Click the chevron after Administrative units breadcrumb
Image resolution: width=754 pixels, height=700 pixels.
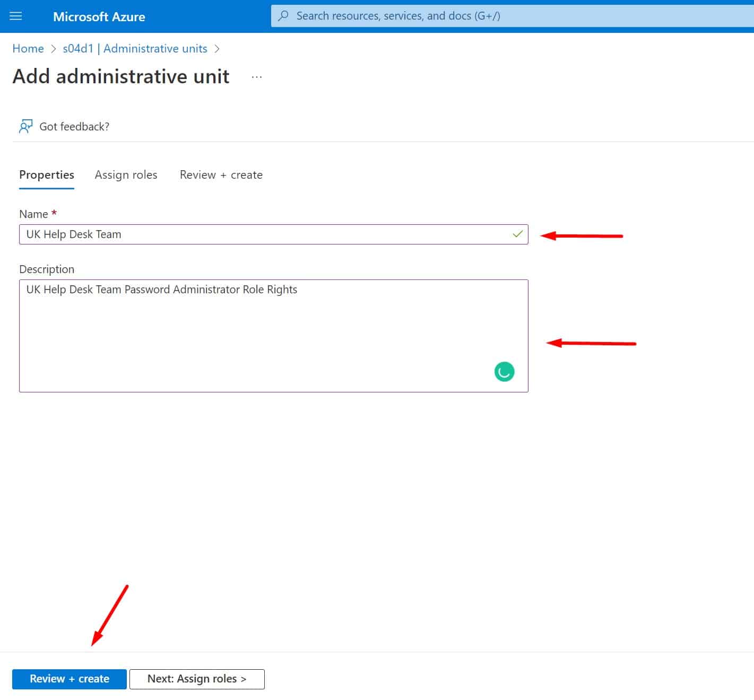coord(217,48)
